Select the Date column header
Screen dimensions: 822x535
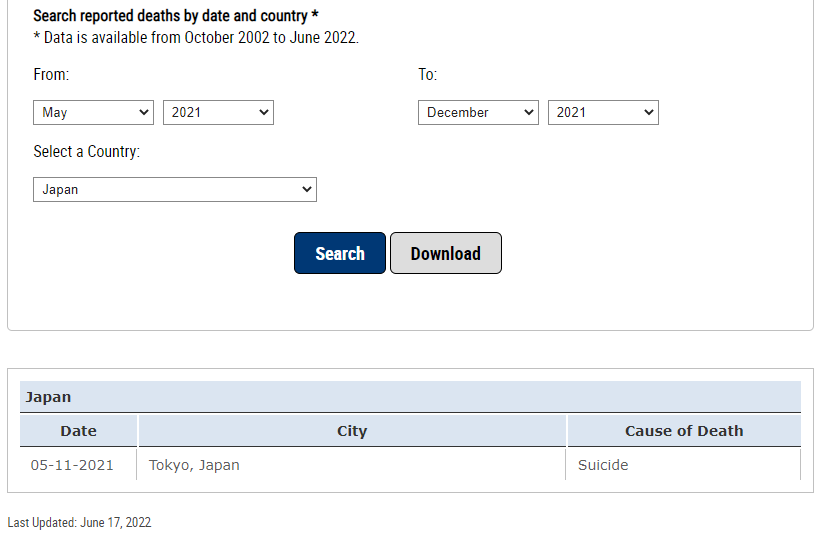[78, 431]
